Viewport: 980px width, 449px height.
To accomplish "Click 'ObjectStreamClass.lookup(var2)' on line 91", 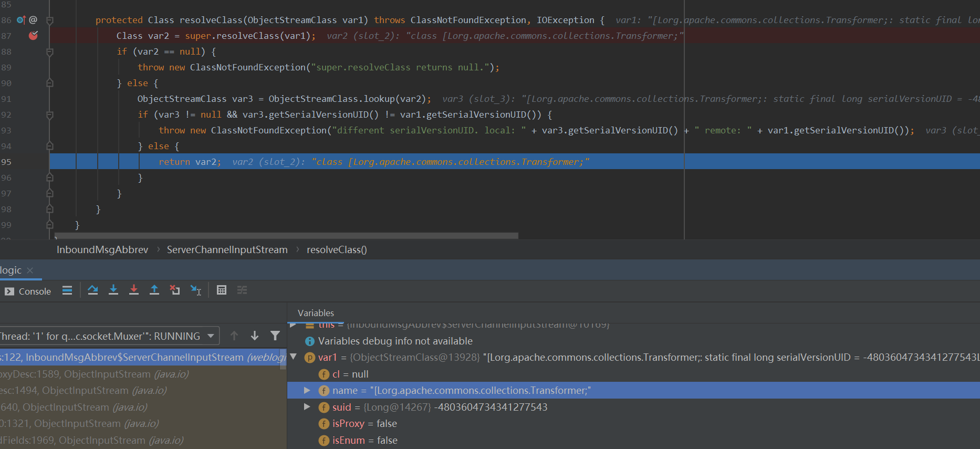I will pyautogui.click(x=347, y=99).
